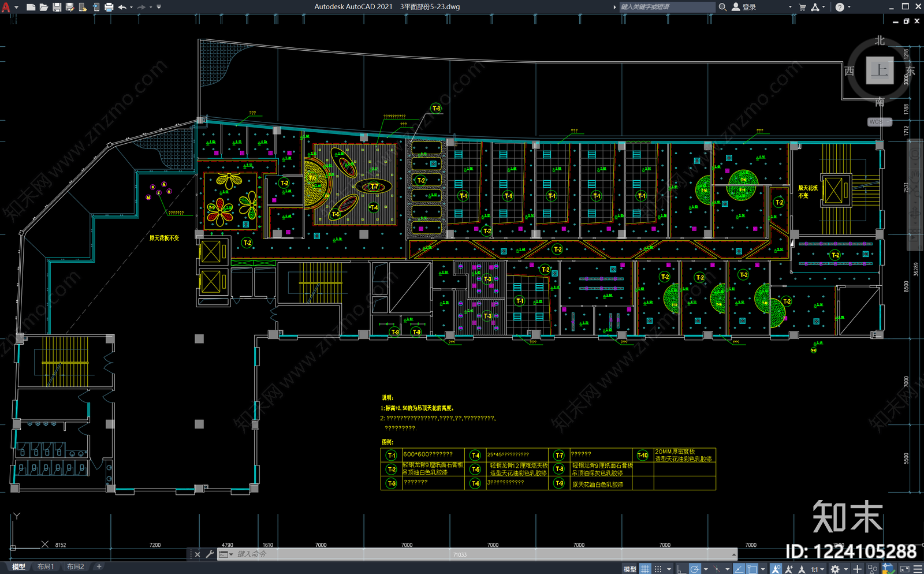Expand the Undo history dropdown arrow

click(x=131, y=7)
